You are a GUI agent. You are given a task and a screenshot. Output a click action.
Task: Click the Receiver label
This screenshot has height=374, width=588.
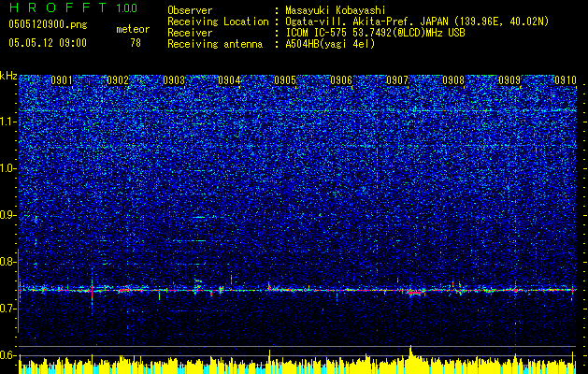[190, 33]
